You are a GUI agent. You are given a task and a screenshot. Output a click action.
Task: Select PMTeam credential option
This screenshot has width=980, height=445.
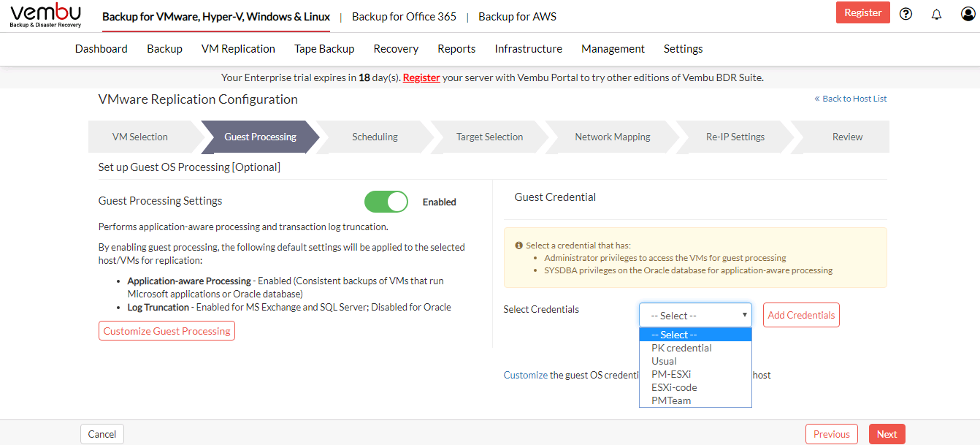695,400
